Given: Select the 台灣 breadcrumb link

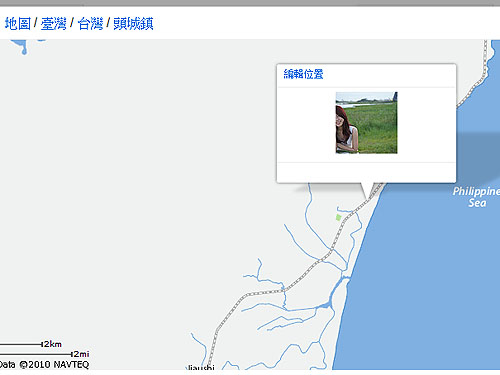Looking at the screenshot, I should click(x=90, y=24).
